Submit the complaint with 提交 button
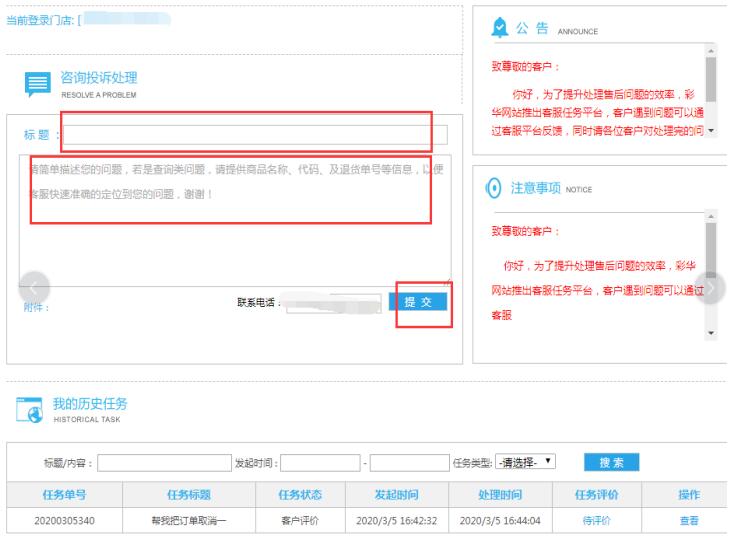 [418, 302]
